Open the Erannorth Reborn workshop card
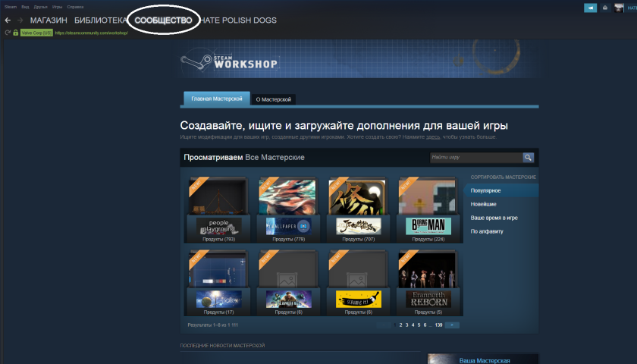 click(x=428, y=283)
